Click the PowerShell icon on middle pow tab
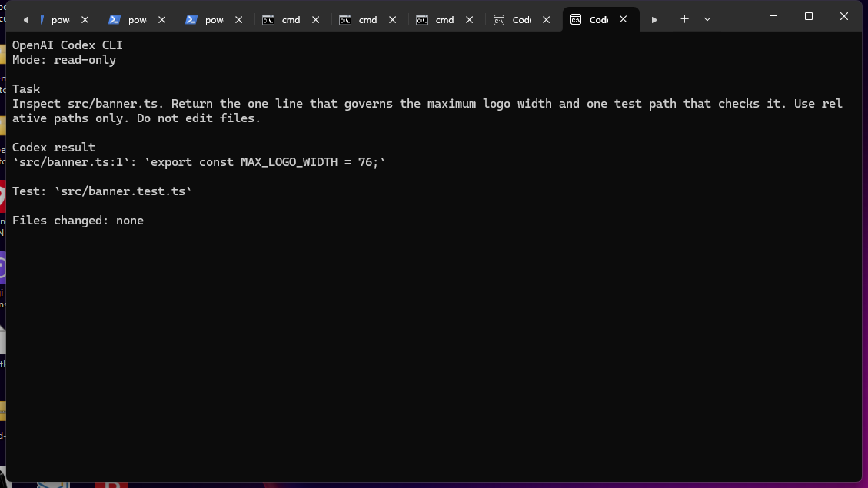This screenshot has width=868, height=488. [115, 20]
